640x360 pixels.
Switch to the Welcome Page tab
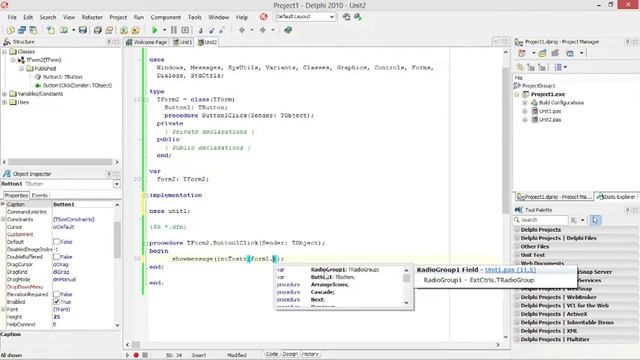(x=147, y=42)
